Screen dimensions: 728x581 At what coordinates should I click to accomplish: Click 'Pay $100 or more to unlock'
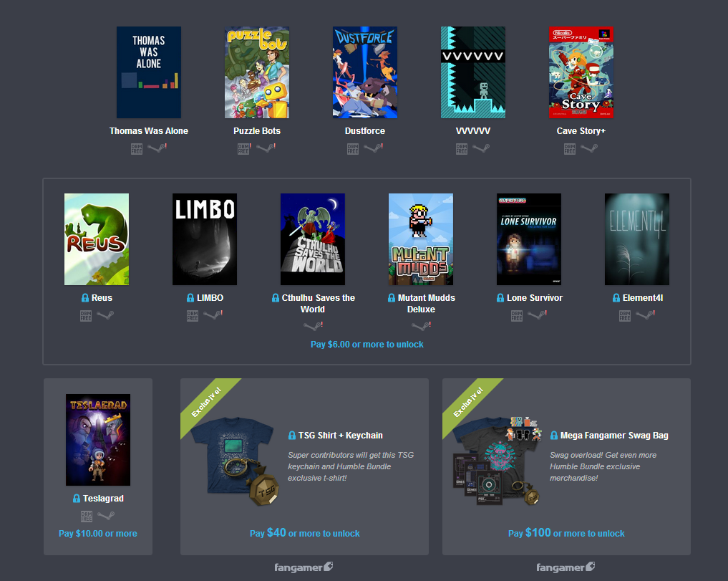566,533
